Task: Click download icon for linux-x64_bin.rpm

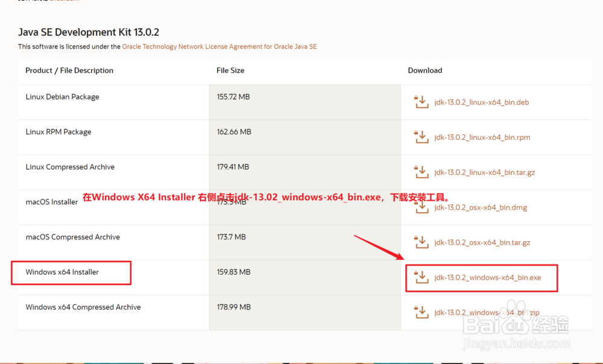Action: (421, 137)
